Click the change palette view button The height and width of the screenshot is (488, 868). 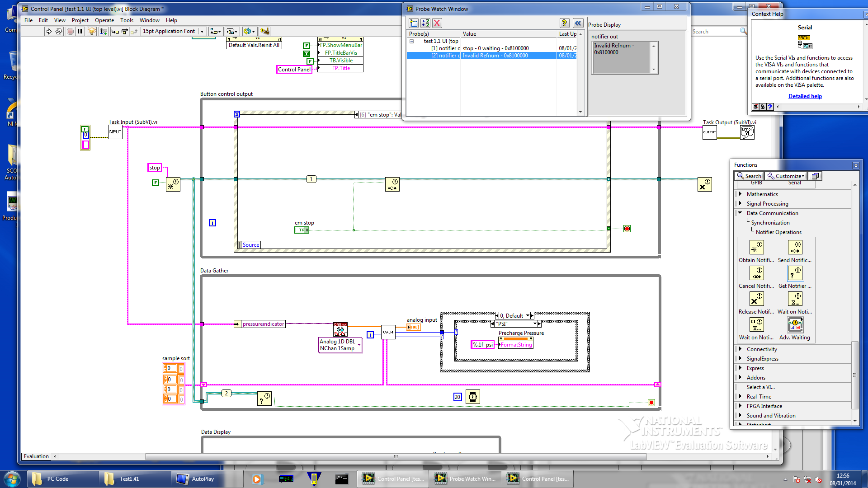[x=815, y=176]
